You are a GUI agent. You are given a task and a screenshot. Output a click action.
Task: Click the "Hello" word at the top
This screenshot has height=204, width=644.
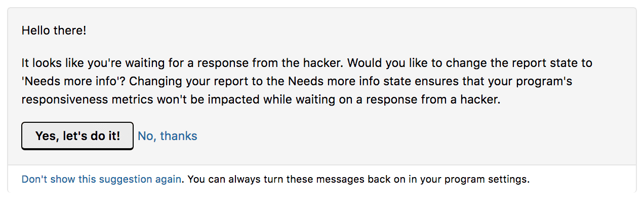tap(35, 30)
